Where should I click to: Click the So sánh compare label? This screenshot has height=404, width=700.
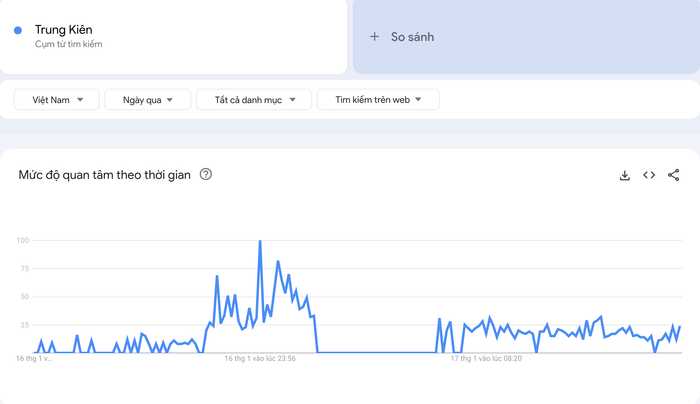(412, 37)
